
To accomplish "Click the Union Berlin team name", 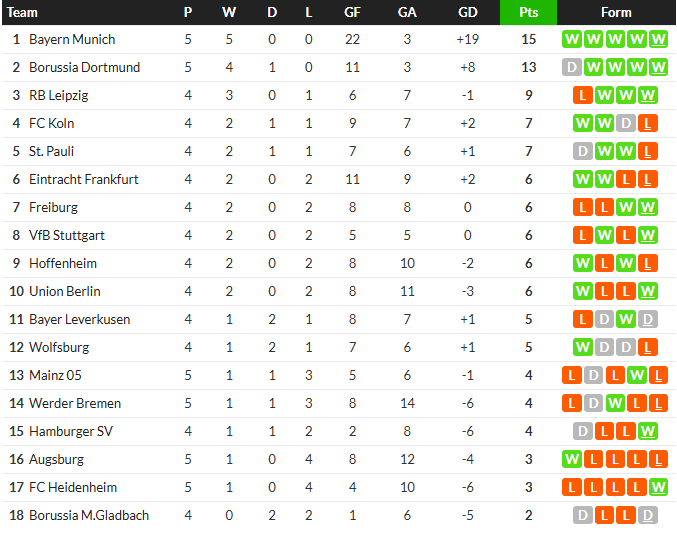I will (x=65, y=291).
